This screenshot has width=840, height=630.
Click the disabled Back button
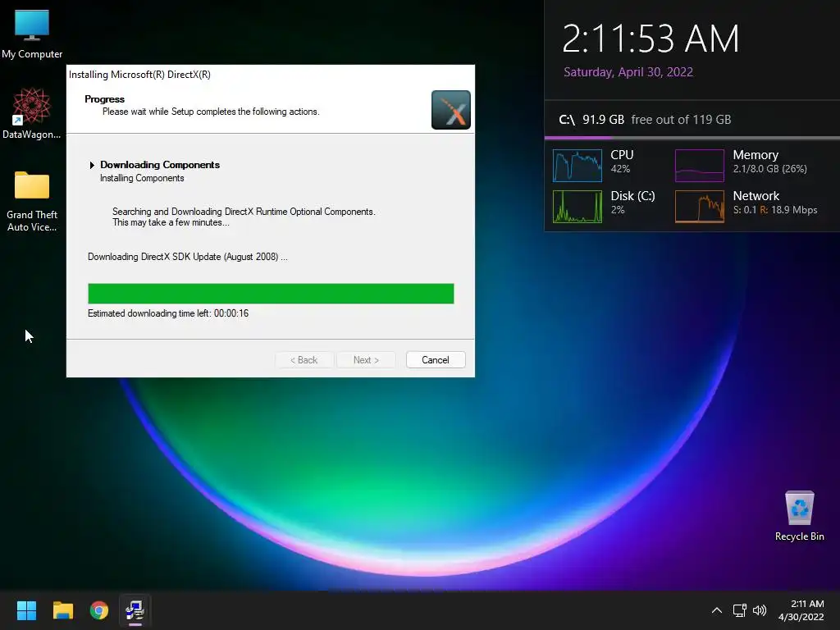tap(304, 360)
